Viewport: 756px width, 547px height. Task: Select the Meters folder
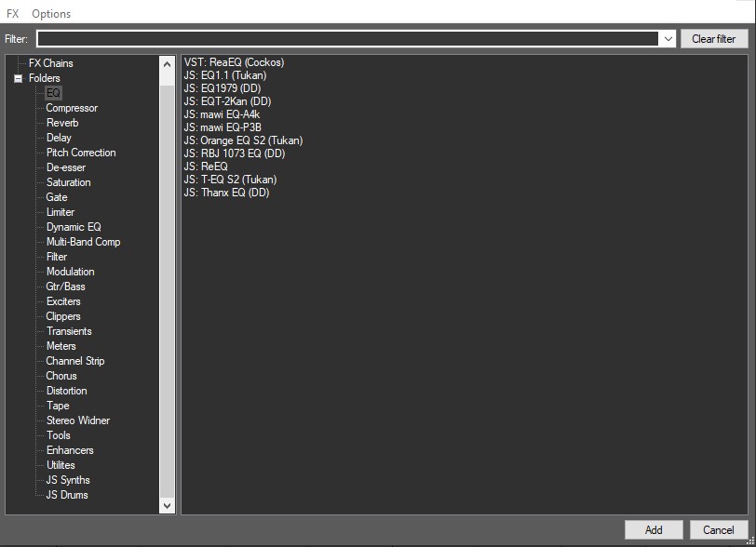tap(61, 346)
